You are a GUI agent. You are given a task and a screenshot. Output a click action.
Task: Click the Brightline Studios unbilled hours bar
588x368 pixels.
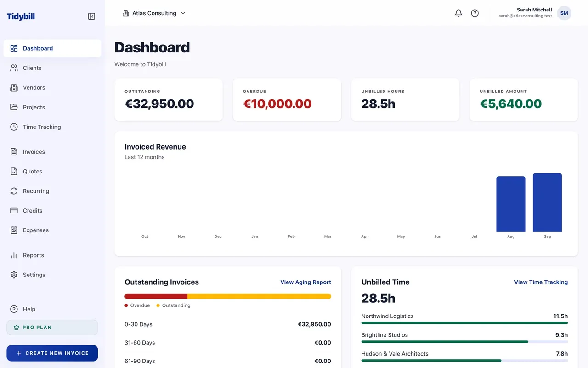(464, 342)
